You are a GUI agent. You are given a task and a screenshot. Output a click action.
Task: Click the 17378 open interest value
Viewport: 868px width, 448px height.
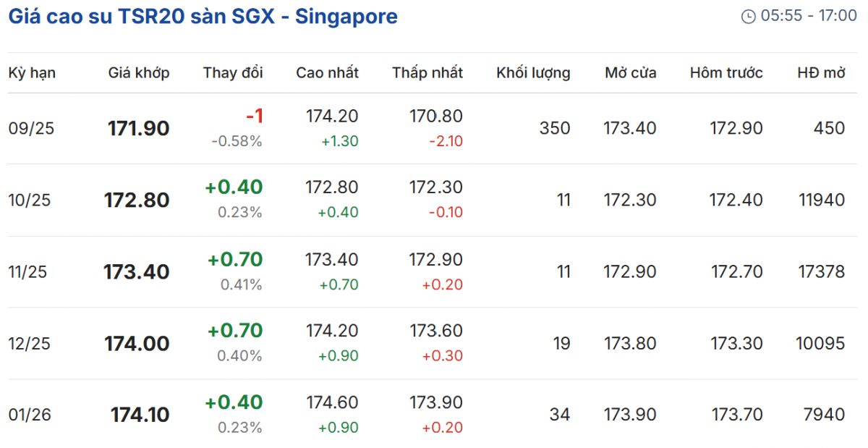click(821, 272)
